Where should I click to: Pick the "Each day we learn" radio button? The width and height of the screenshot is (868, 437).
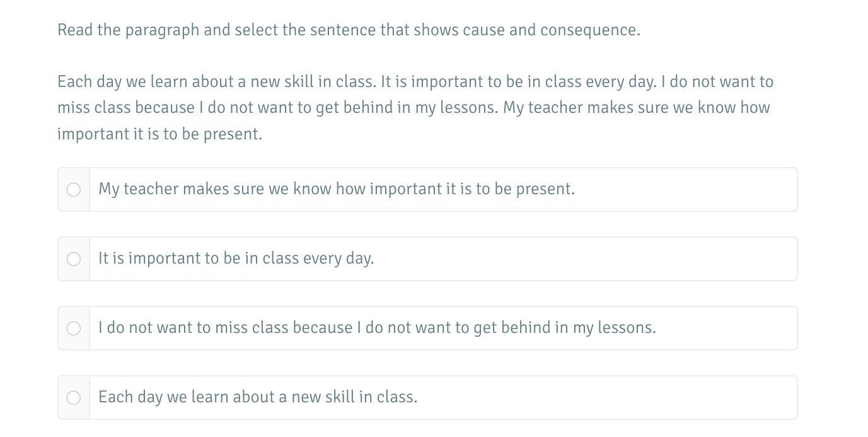[74, 398]
